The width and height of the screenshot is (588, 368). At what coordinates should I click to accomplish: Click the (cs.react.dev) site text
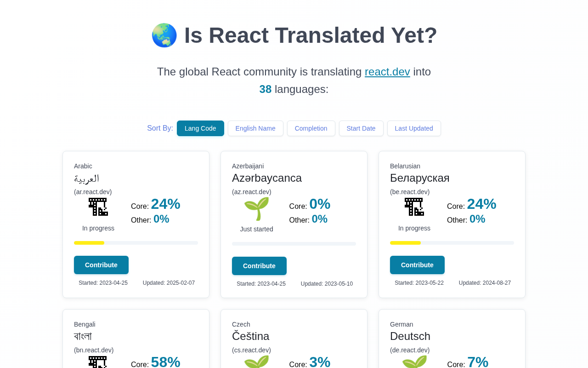point(251,350)
